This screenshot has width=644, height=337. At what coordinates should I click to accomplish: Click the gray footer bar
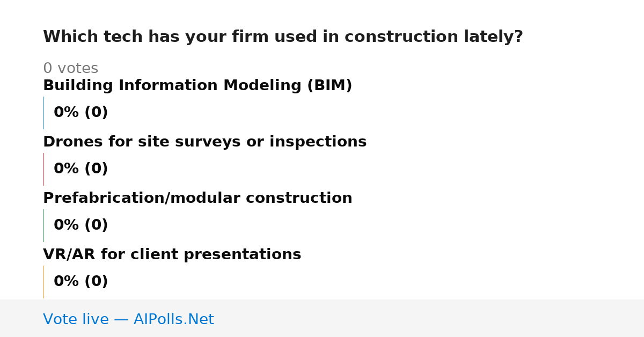(322, 318)
